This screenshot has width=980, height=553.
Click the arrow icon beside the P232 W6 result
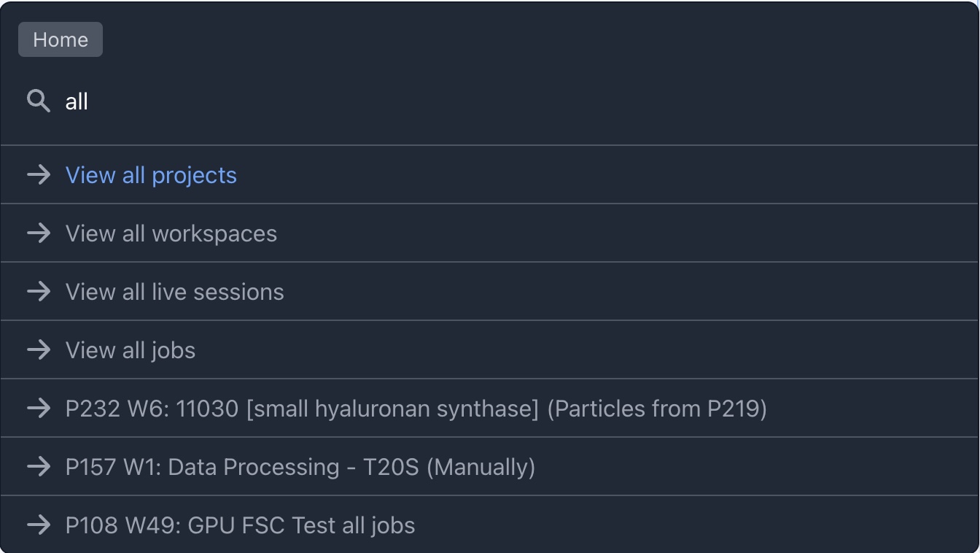pyautogui.click(x=39, y=408)
